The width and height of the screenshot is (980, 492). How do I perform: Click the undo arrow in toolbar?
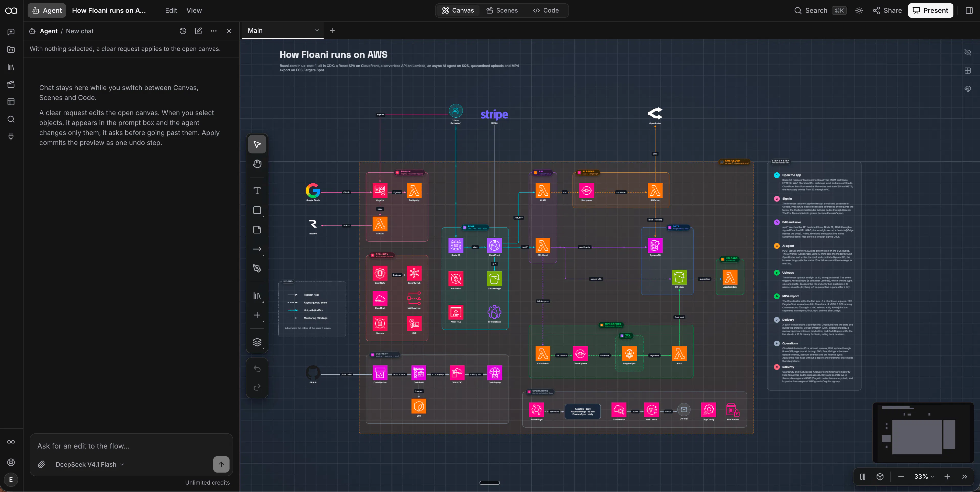[x=257, y=369]
